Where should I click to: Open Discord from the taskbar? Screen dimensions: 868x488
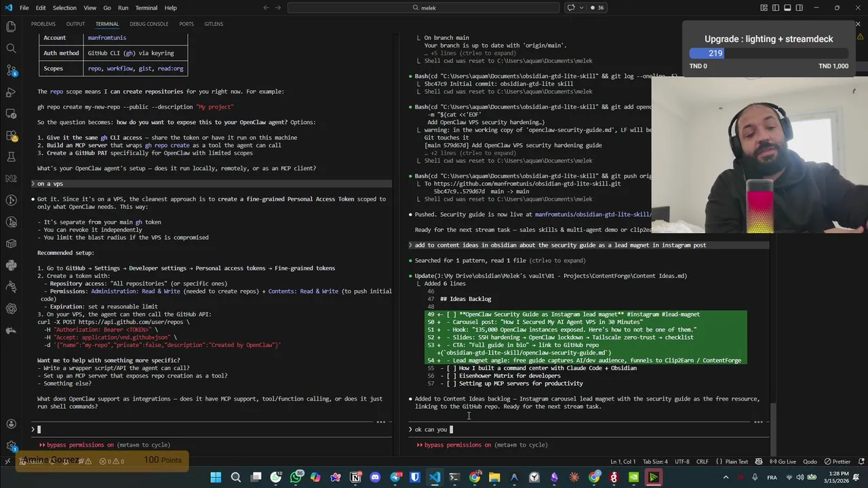coord(375,477)
